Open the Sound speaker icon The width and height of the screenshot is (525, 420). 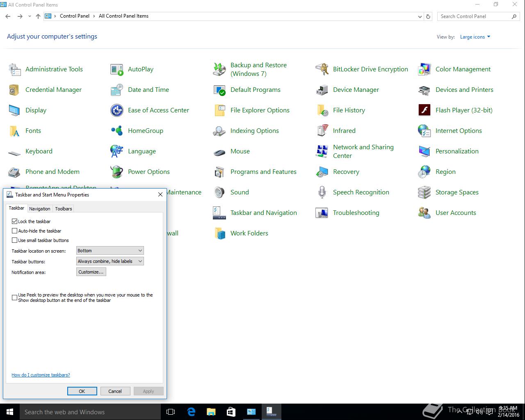point(219,192)
